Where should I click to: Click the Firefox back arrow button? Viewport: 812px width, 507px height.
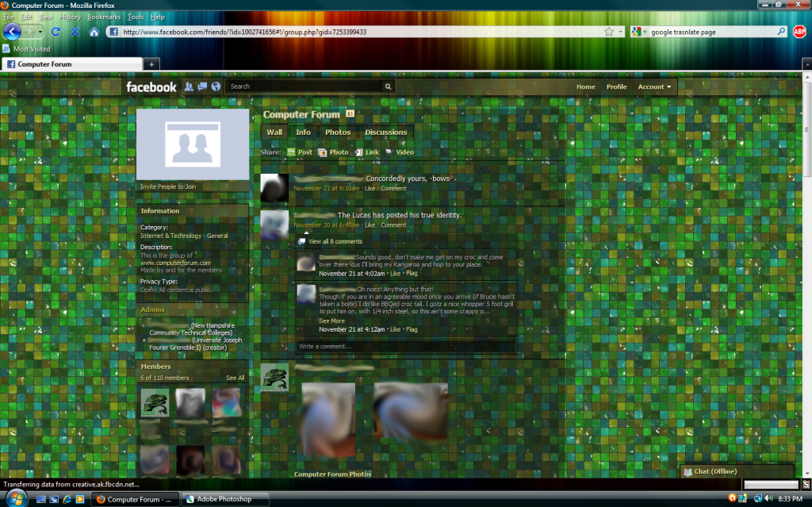click(13, 32)
